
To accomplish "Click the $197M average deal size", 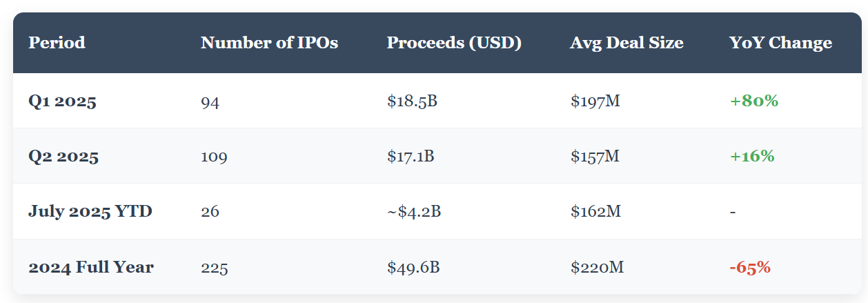I will coord(595,101).
